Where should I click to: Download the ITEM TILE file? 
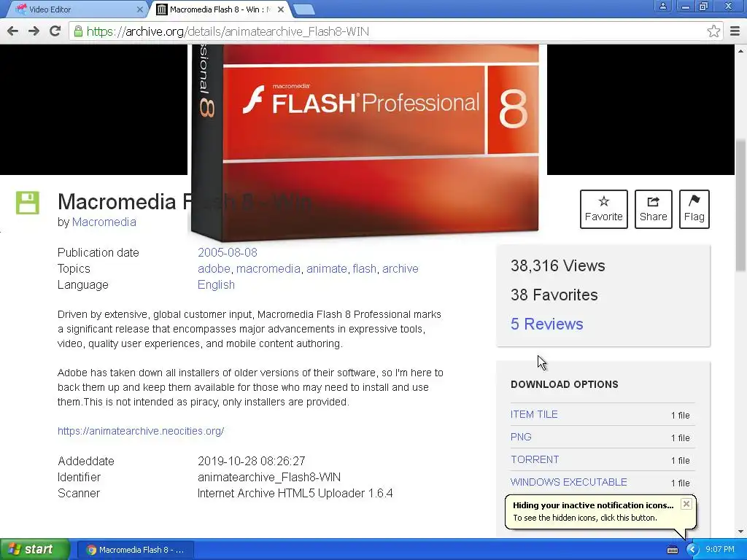click(x=534, y=414)
